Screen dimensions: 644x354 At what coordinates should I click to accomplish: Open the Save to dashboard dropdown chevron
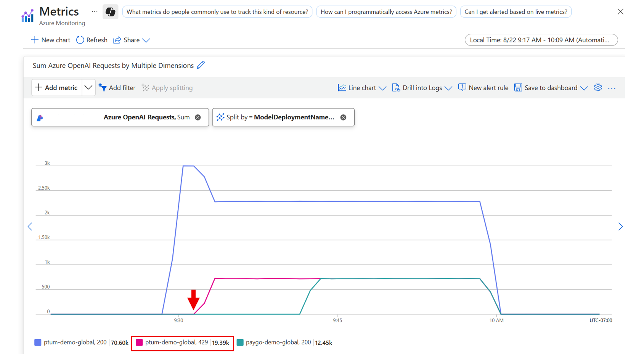click(x=584, y=88)
